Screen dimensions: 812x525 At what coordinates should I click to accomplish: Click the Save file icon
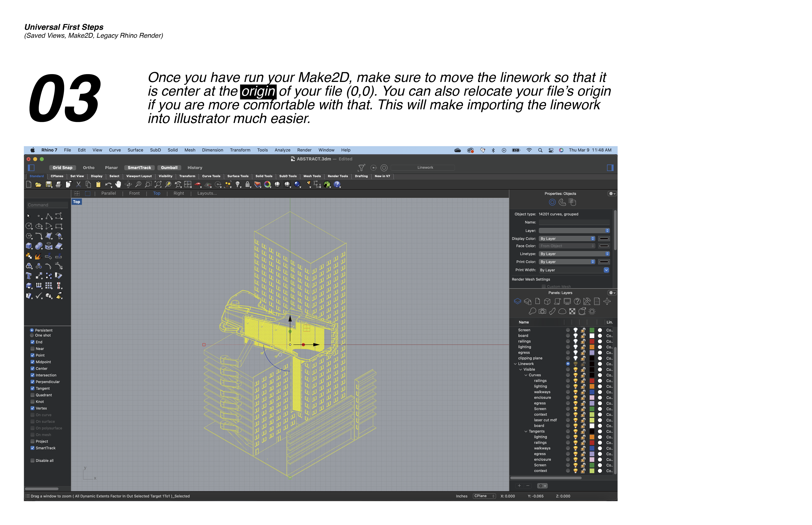pyautogui.click(x=48, y=184)
